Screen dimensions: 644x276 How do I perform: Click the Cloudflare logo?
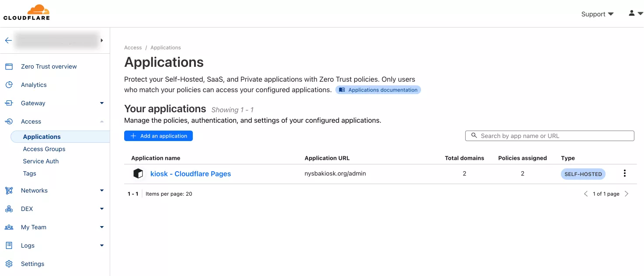coord(27,12)
